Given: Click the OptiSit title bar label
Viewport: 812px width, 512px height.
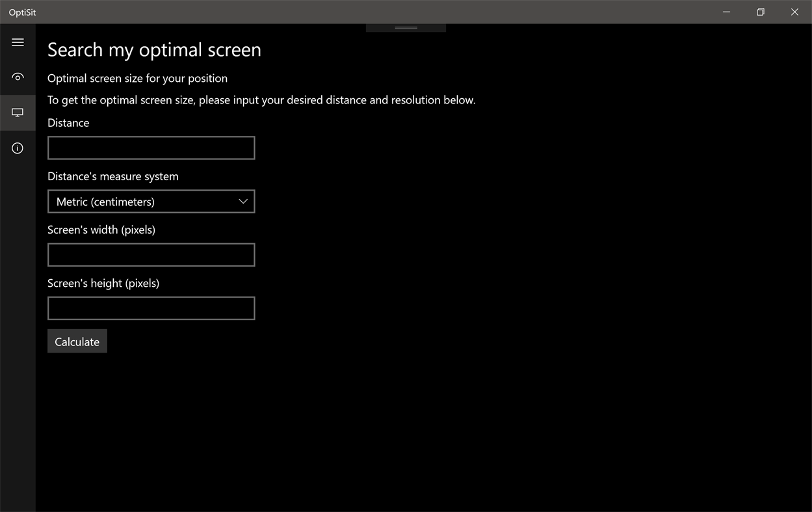Looking at the screenshot, I should coord(21,11).
